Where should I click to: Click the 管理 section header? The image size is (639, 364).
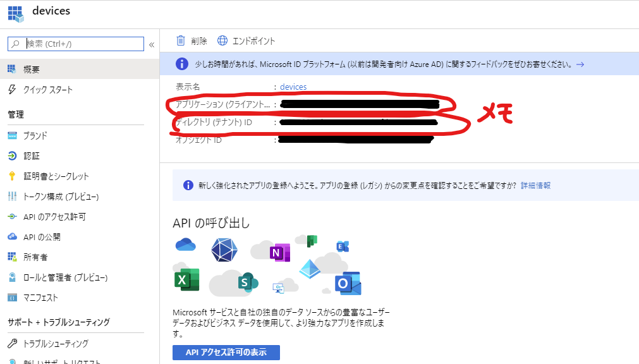(x=16, y=114)
